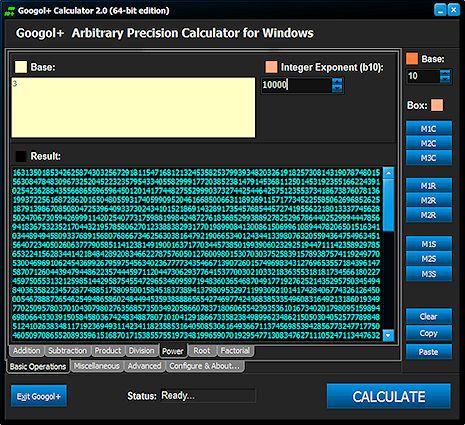465x425 pixels.
Task: Click the number base field showing 10
Action: tap(423, 76)
